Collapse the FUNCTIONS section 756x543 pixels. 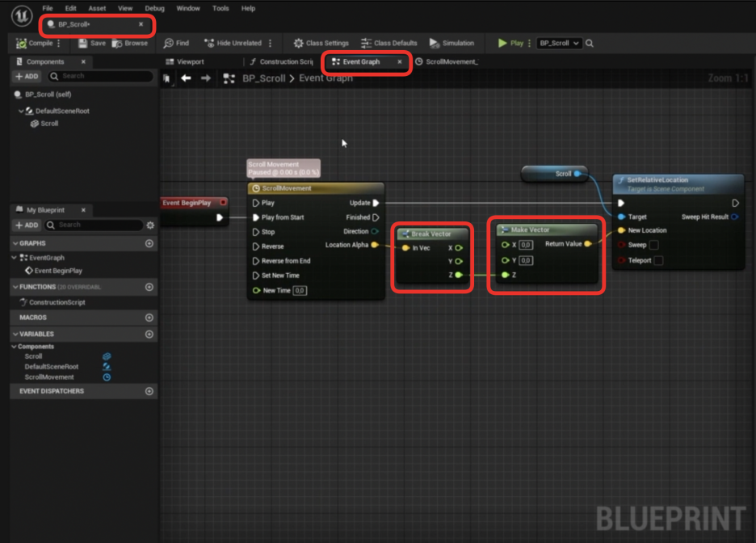[x=15, y=287]
